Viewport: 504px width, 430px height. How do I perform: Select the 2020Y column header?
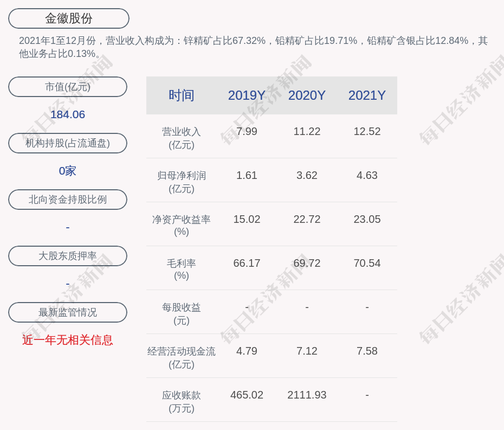(307, 95)
